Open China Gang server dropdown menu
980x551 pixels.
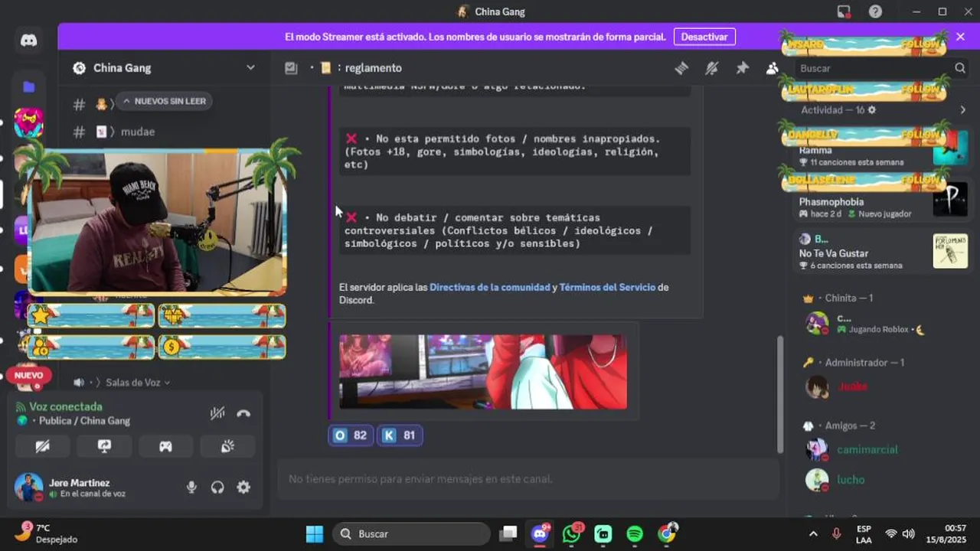250,67
